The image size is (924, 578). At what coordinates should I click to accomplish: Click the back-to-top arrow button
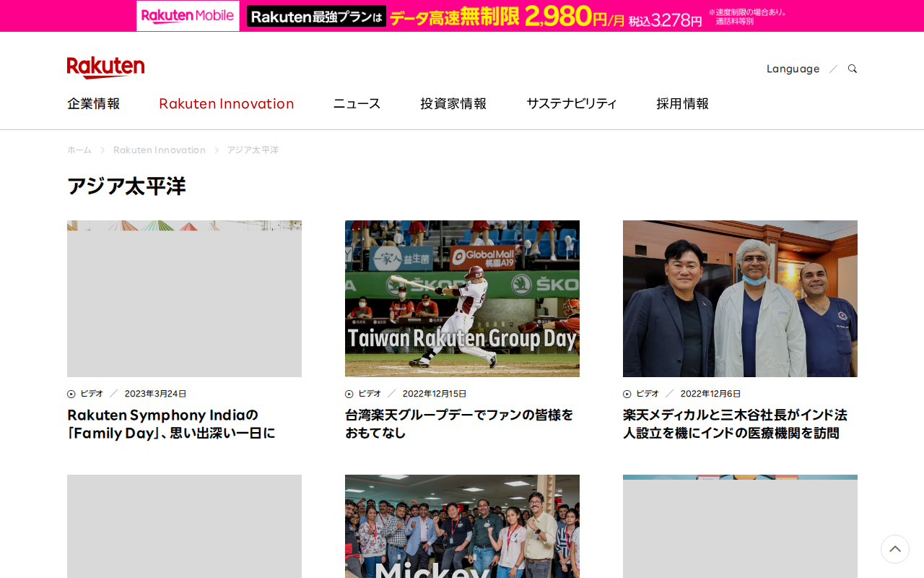[895, 549]
